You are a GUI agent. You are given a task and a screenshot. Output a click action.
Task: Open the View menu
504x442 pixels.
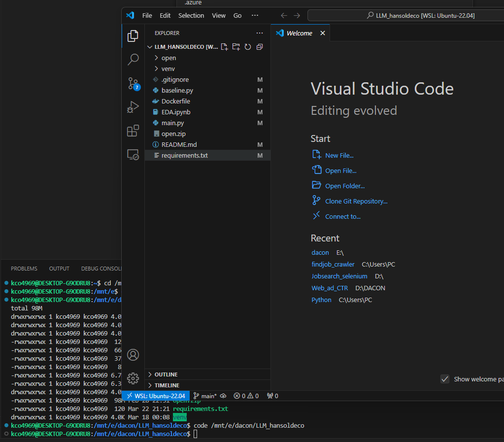pyautogui.click(x=219, y=15)
